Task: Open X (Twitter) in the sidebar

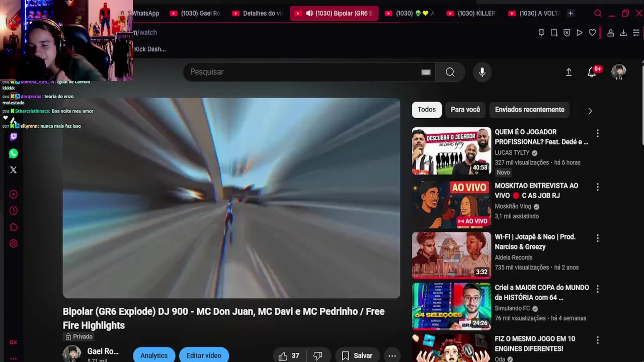Action: [x=14, y=170]
